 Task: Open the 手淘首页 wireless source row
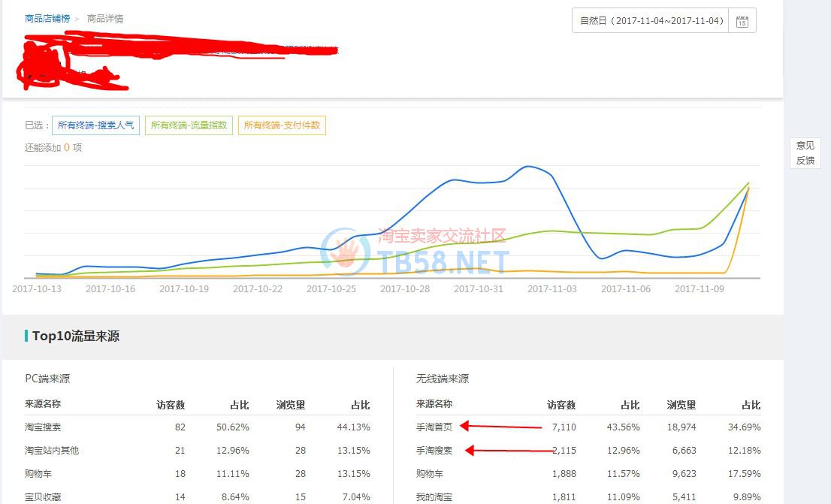[434, 427]
